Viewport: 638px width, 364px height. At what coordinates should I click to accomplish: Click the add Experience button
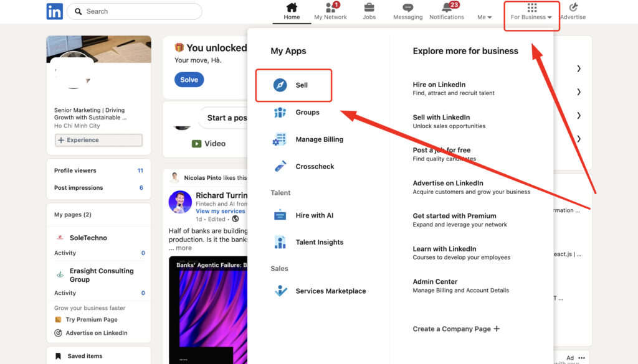click(98, 140)
